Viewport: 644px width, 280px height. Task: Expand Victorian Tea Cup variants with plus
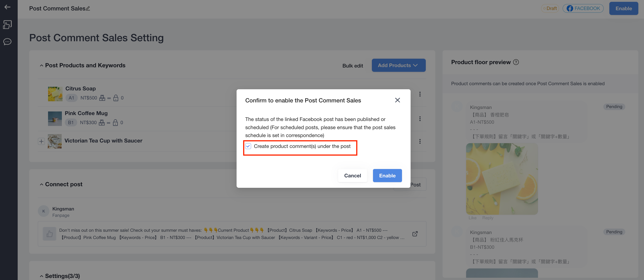coord(41,141)
